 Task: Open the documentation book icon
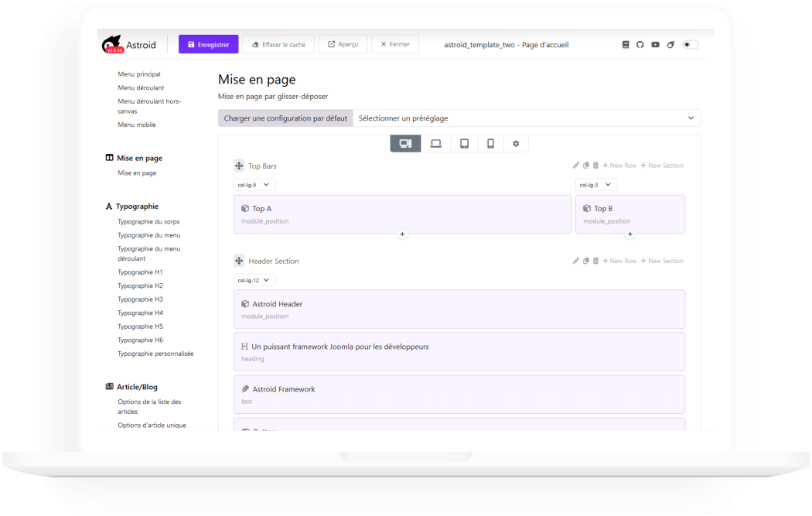[x=626, y=45]
